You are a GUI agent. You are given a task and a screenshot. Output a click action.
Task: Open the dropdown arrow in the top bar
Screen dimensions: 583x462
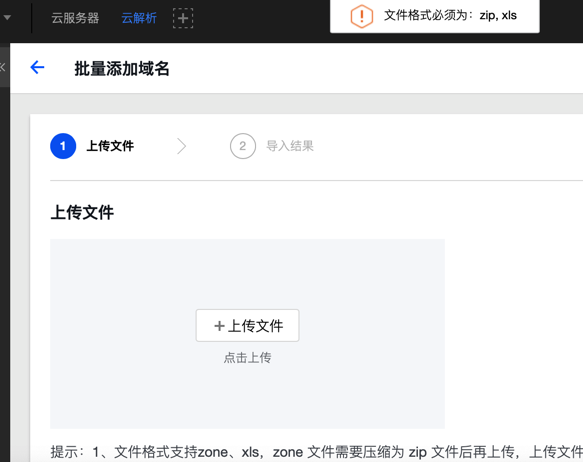[x=7, y=17]
